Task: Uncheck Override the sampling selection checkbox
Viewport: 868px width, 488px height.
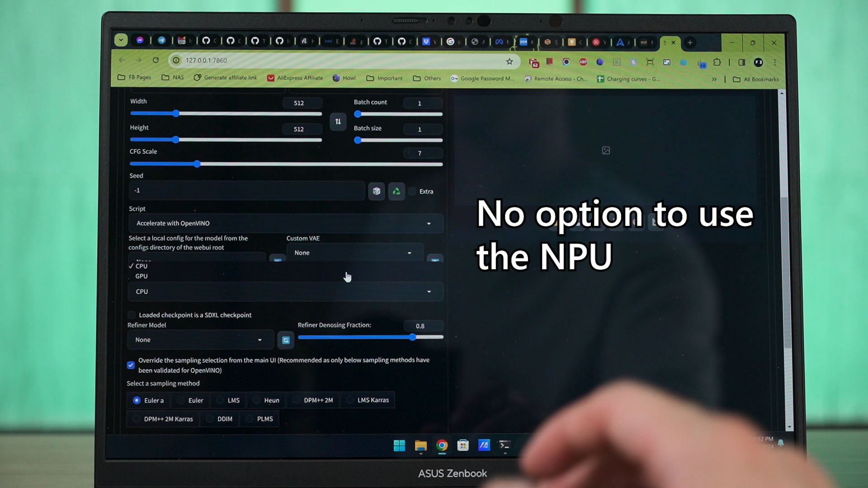Action: pyautogui.click(x=131, y=365)
